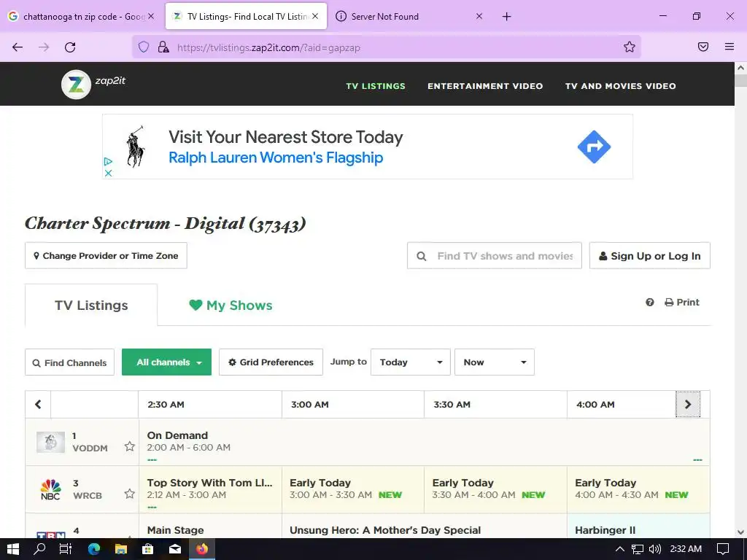Click the Ralph Lauren Women's Flagship ad link
747x560 pixels.
(x=276, y=157)
